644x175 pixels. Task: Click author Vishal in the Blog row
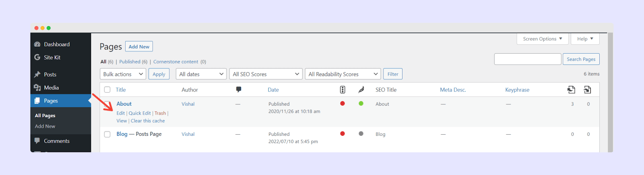pyautogui.click(x=188, y=134)
